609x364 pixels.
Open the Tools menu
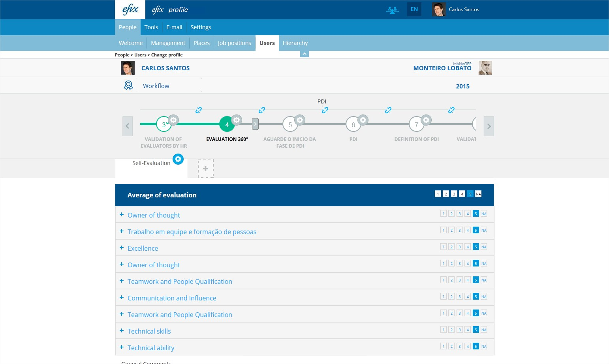(151, 27)
